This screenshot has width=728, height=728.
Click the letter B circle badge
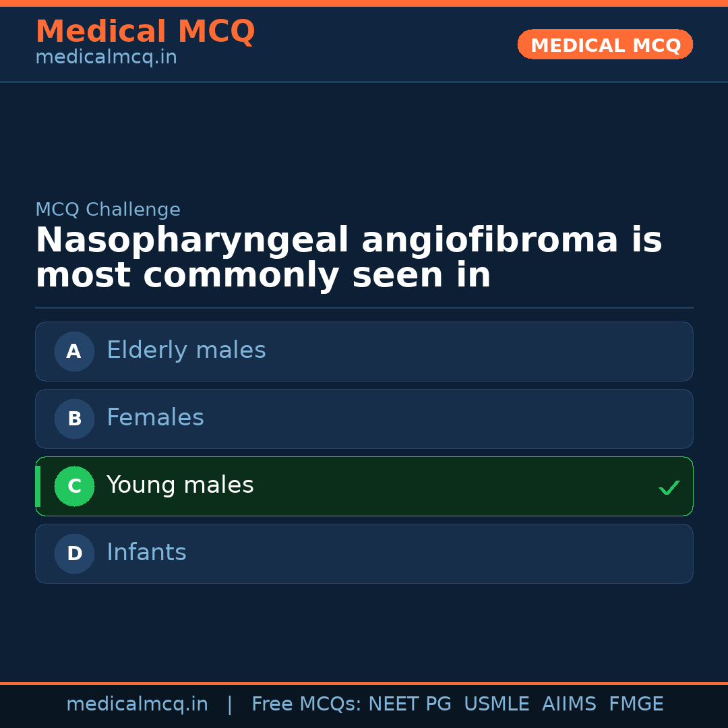(x=74, y=419)
